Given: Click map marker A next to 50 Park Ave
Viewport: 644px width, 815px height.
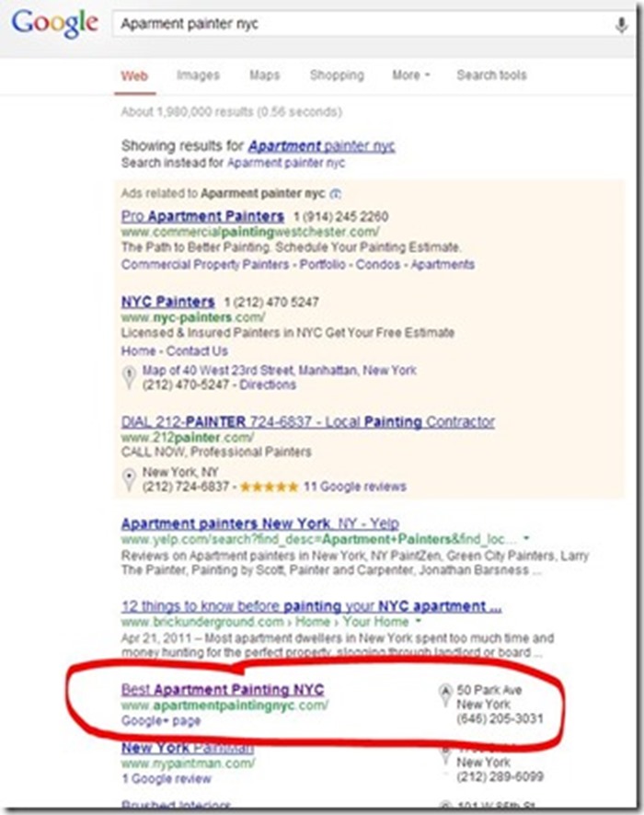Looking at the screenshot, I should coord(445,694).
